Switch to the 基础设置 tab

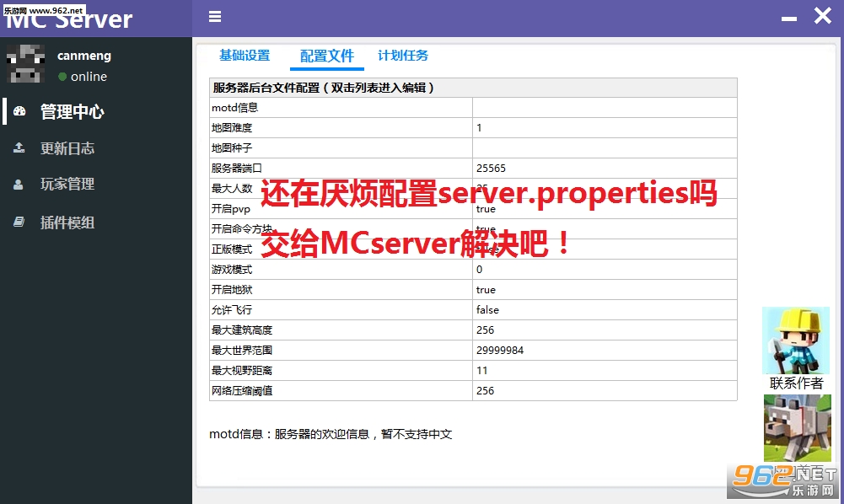click(x=245, y=56)
